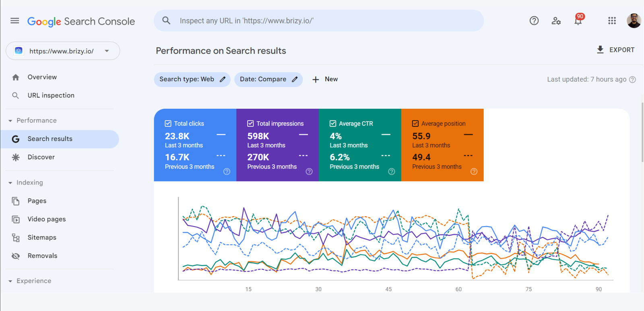Click the Discover asterisk icon
644x311 pixels.
point(16,157)
